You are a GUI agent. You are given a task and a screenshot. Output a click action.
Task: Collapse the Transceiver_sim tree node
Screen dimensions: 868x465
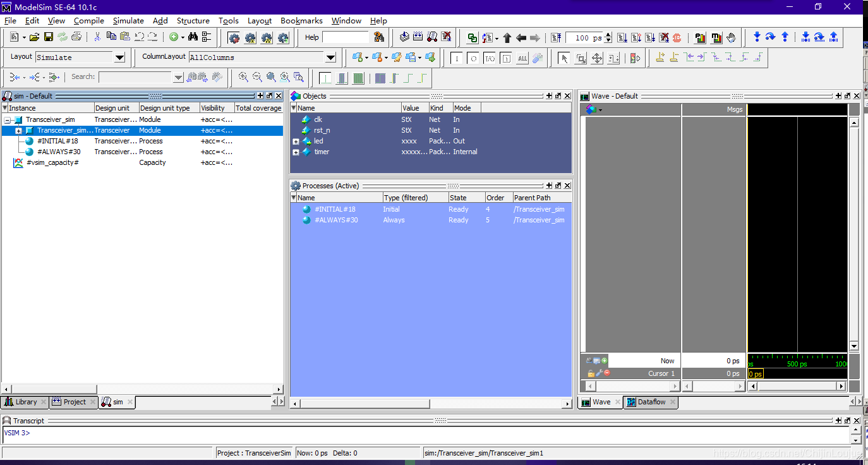(8, 119)
